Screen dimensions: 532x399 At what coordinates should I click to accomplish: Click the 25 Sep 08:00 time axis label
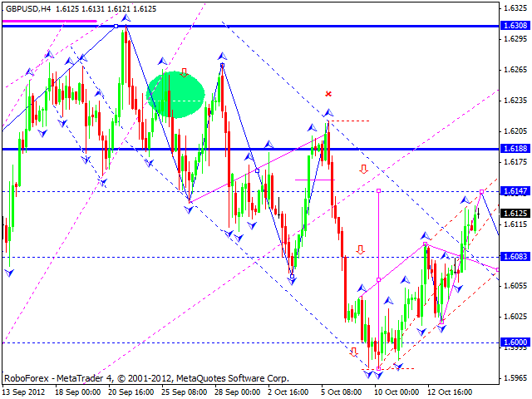[184, 392]
